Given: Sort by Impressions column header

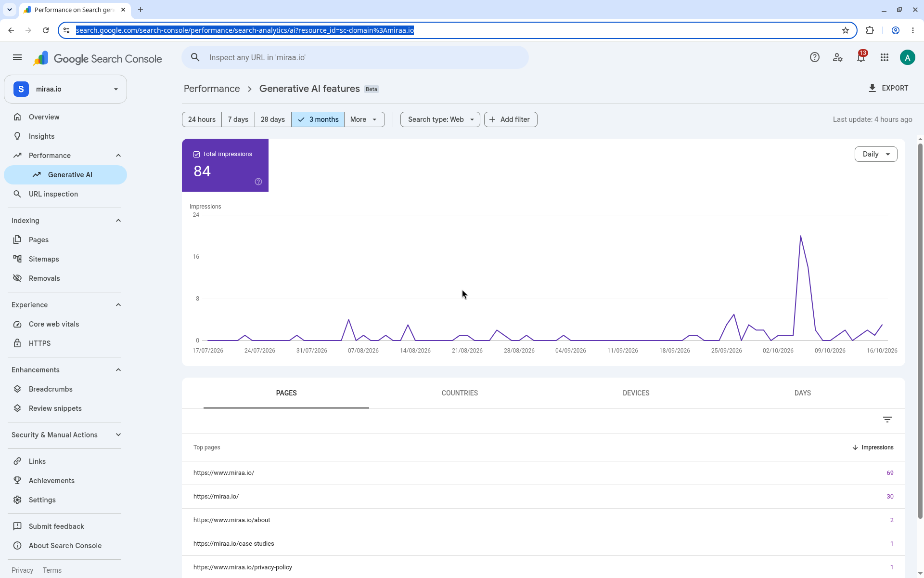Looking at the screenshot, I should click(873, 447).
